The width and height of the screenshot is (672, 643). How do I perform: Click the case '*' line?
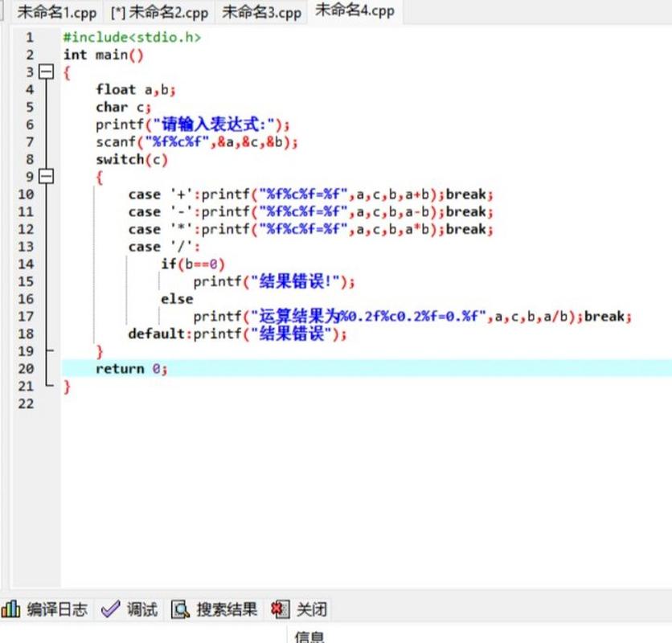(311, 229)
